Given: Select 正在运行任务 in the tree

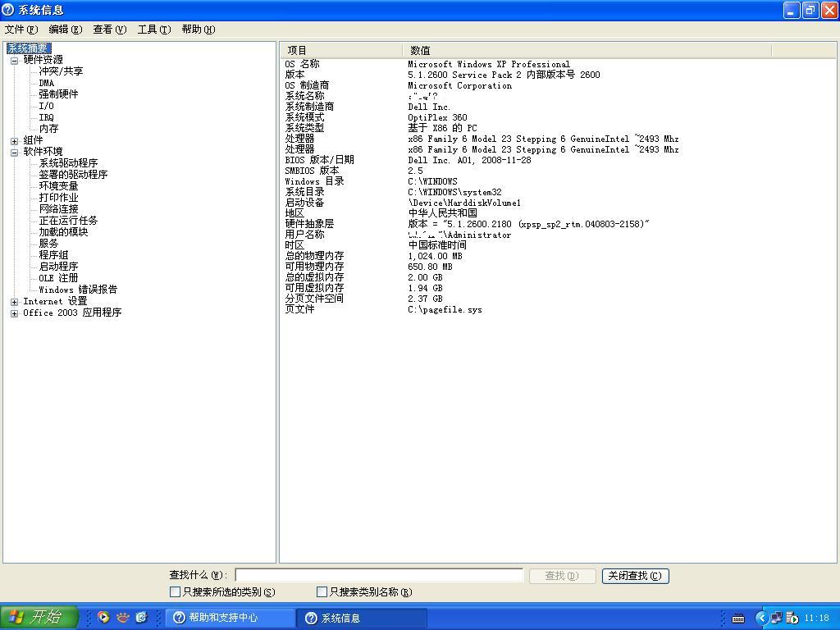Looking at the screenshot, I should [68, 221].
